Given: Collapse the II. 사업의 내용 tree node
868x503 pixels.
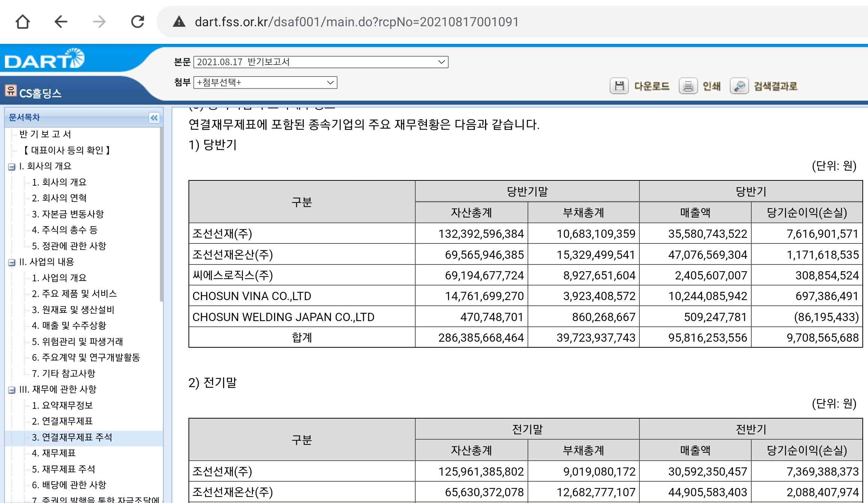Looking at the screenshot, I should click(x=12, y=262).
